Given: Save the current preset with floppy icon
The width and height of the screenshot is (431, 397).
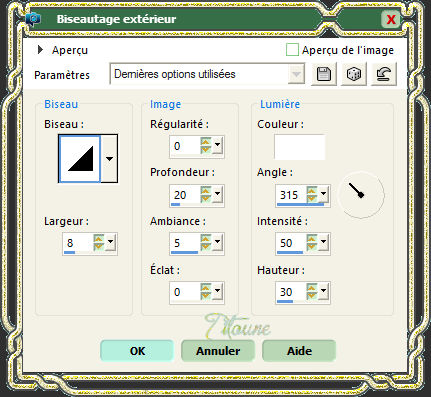Looking at the screenshot, I should tap(323, 74).
